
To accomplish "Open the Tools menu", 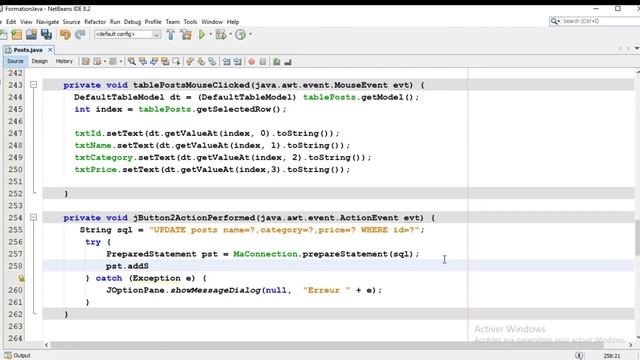I will pos(190,22).
